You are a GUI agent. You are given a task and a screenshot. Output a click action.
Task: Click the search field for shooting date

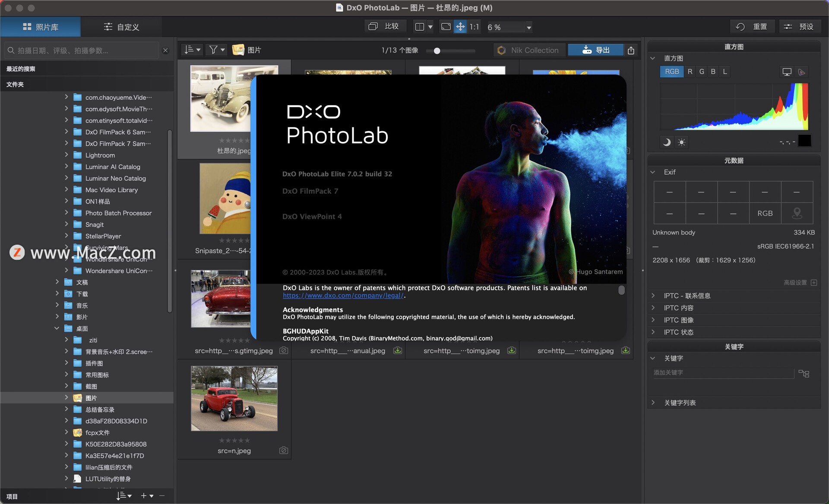[82, 50]
